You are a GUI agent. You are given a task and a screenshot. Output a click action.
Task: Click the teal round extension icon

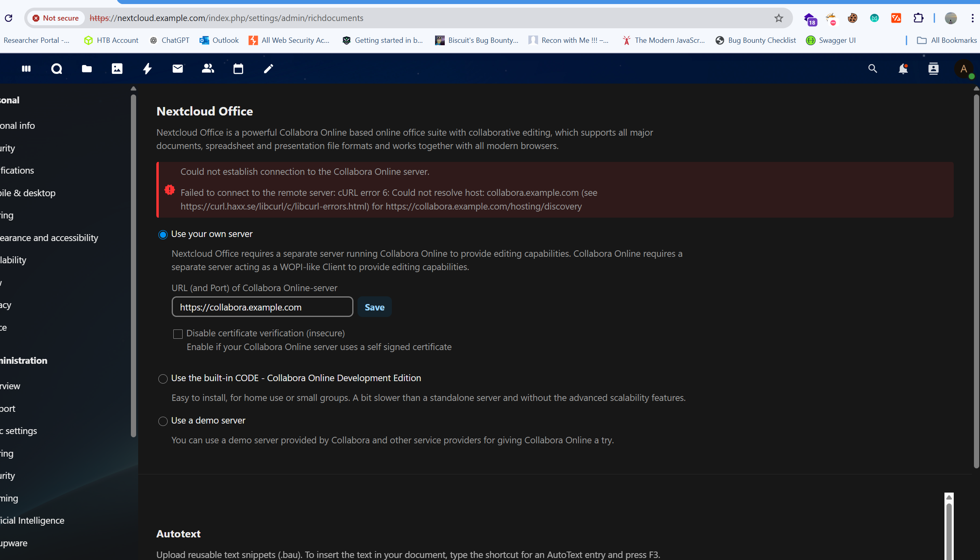tap(875, 18)
